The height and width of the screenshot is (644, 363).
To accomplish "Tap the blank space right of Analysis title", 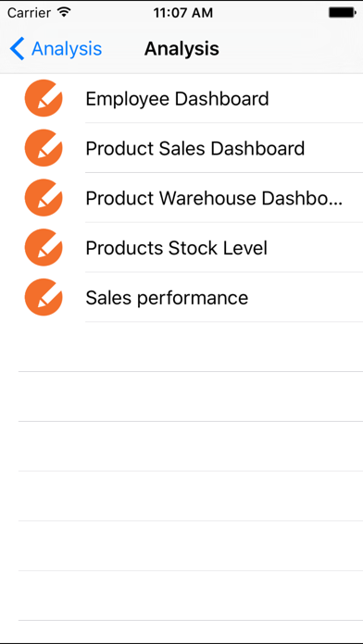I will (291, 49).
